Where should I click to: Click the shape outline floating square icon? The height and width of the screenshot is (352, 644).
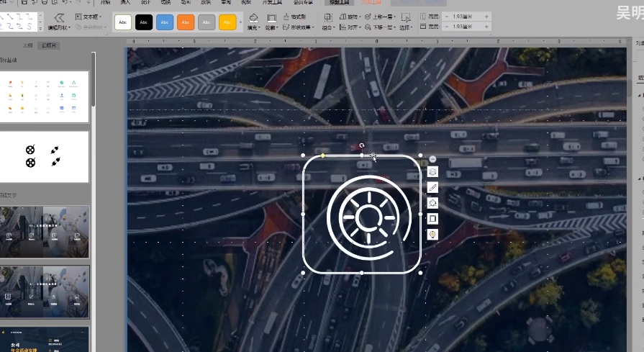pos(432,218)
